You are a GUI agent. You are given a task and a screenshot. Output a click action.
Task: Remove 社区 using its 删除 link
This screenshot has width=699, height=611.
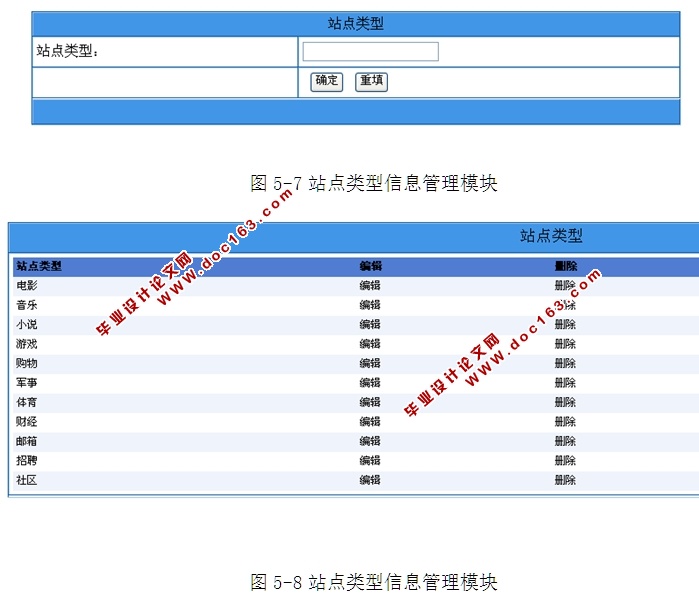tap(565, 480)
